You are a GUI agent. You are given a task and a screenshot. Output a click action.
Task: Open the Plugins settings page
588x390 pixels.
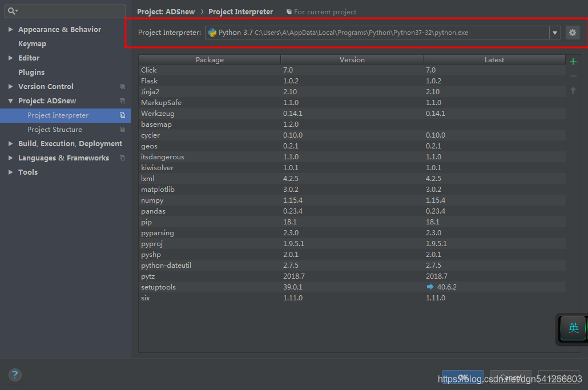[31, 73]
